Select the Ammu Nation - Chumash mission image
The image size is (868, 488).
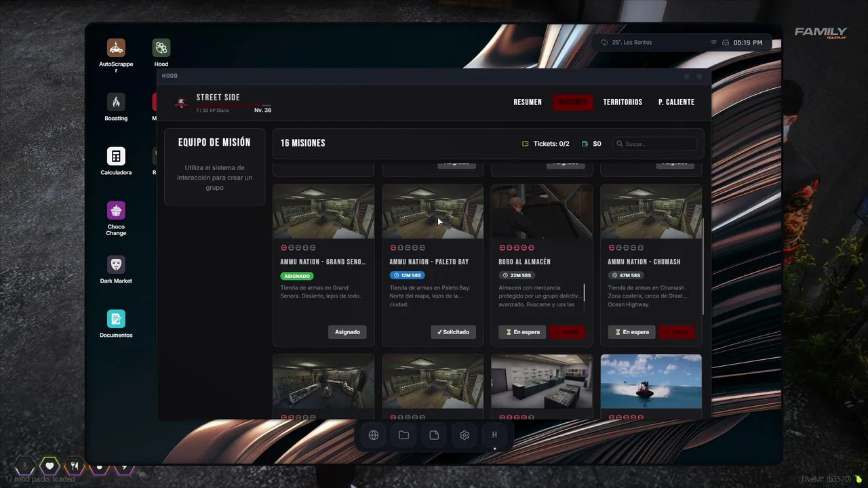pos(651,211)
